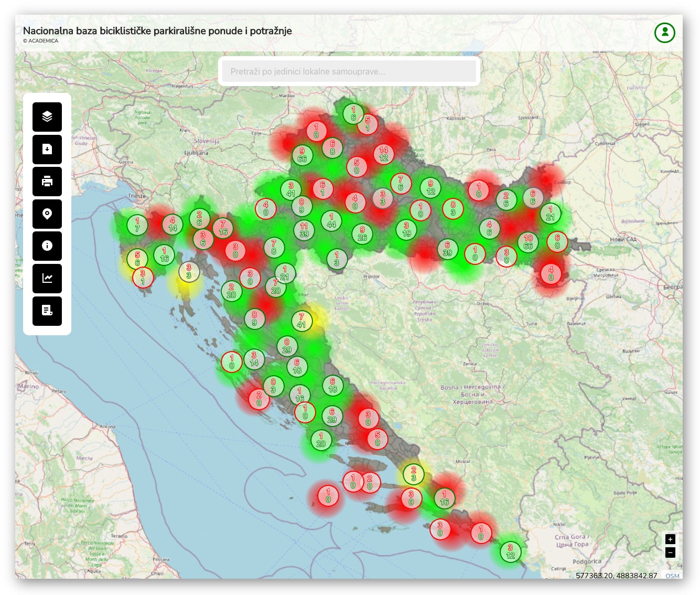700x595 pixels.
Task: Select the green cluster marker 0/29
Action: tap(287, 346)
